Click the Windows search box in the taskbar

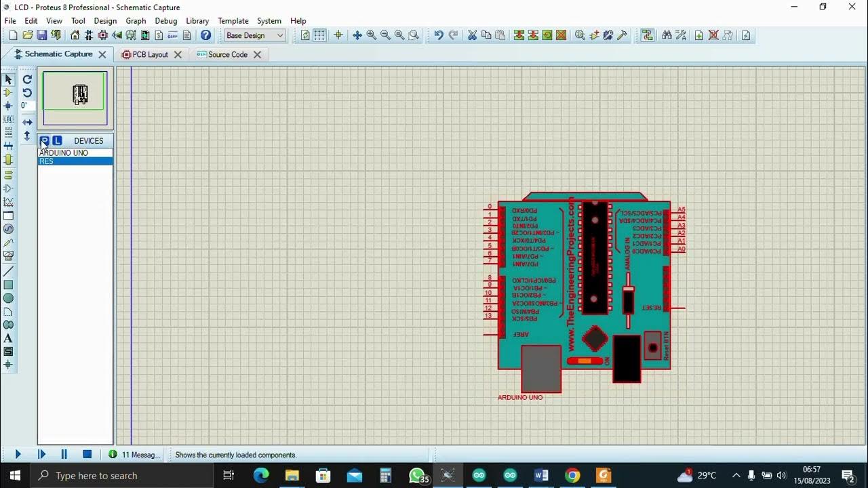(122, 476)
